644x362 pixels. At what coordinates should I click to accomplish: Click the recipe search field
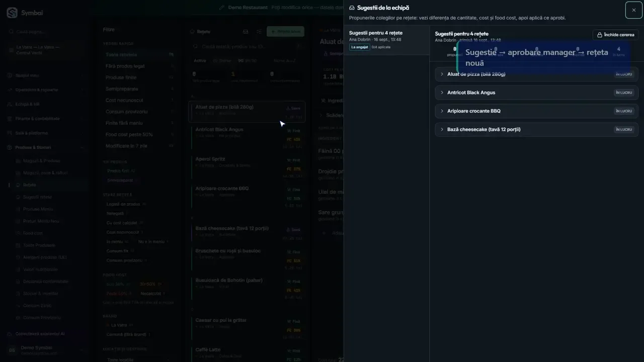coord(247,46)
